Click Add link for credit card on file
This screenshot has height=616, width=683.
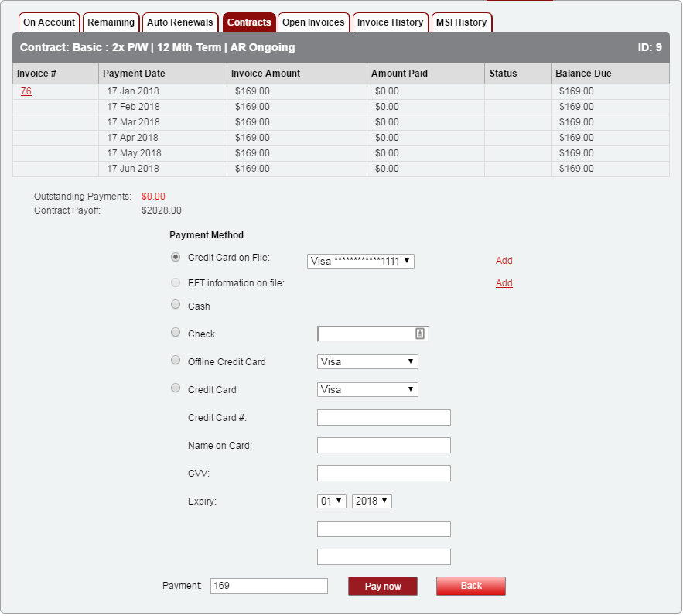click(x=504, y=262)
